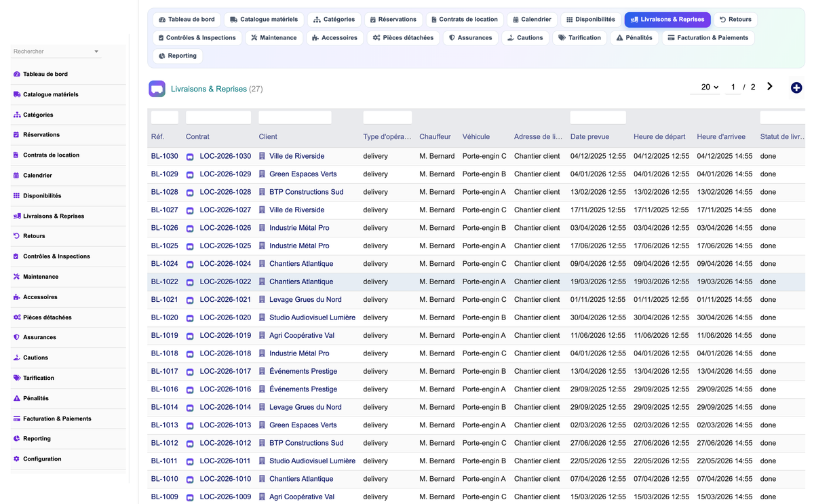Click the Type d'opération column filter field
Image resolution: width=814 pixels, height=504 pixels.
387,117
